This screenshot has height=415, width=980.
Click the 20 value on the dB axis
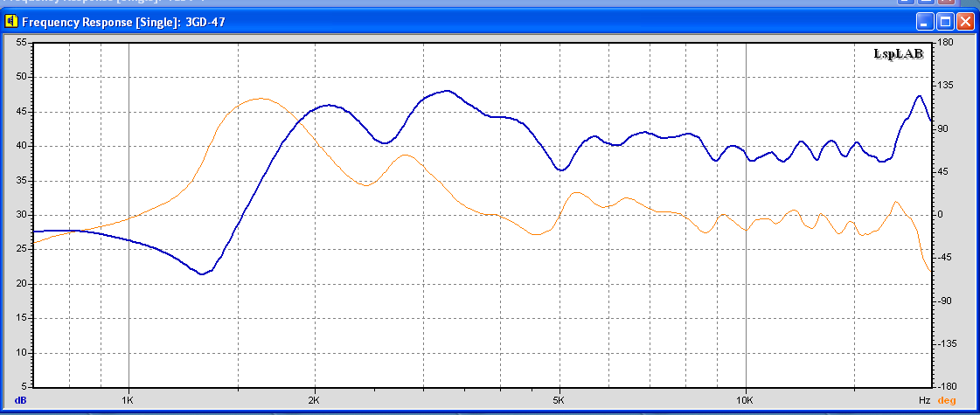pyautogui.click(x=21, y=284)
